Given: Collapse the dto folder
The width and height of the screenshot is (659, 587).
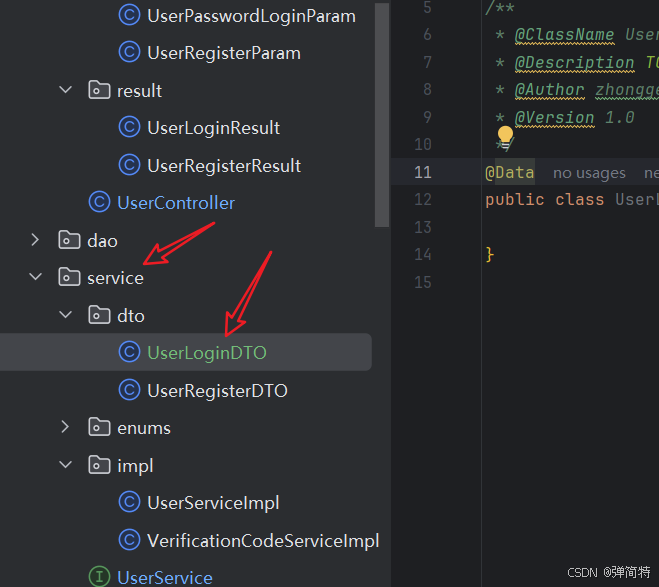Looking at the screenshot, I should 66,314.
